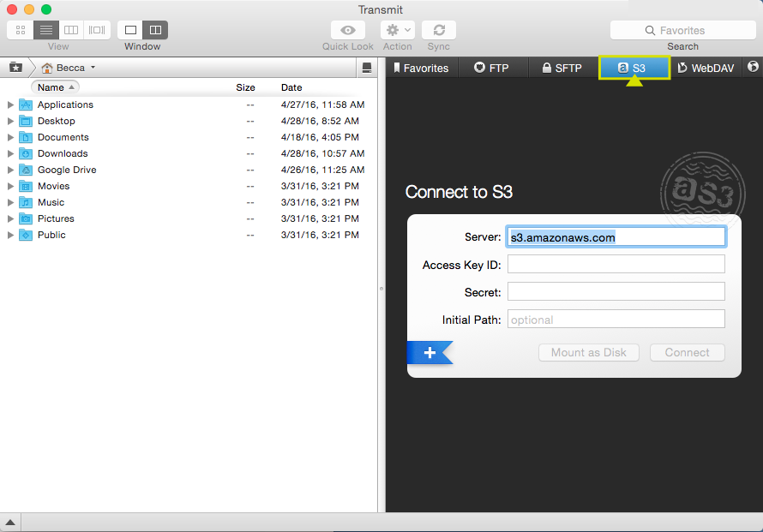Open the Favorites tab
This screenshot has width=763, height=532.
(x=422, y=68)
